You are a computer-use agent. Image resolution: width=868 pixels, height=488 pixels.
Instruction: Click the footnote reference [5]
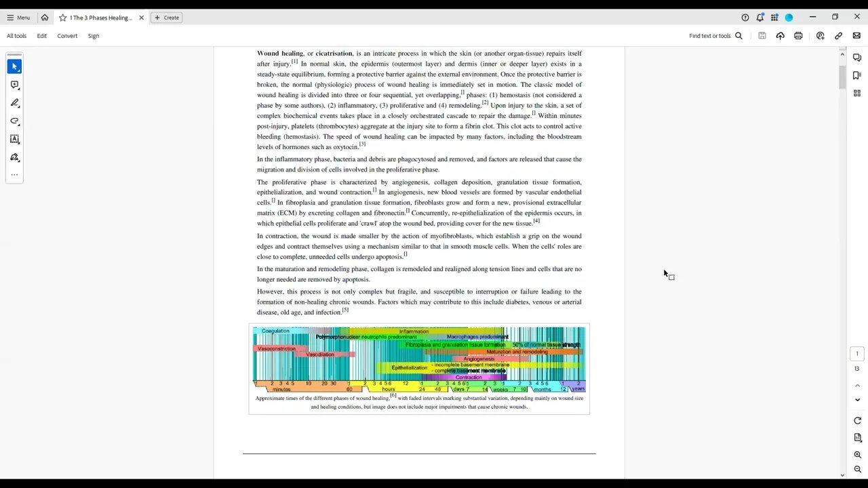(345, 310)
